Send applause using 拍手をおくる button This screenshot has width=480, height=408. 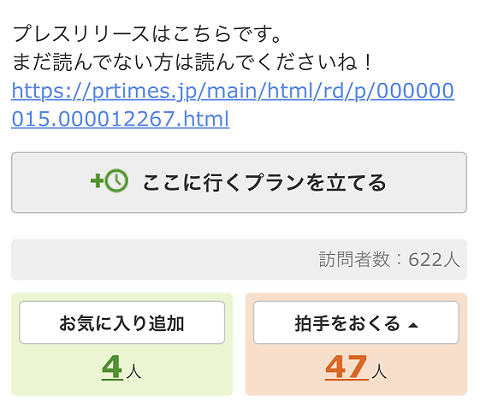click(x=356, y=322)
